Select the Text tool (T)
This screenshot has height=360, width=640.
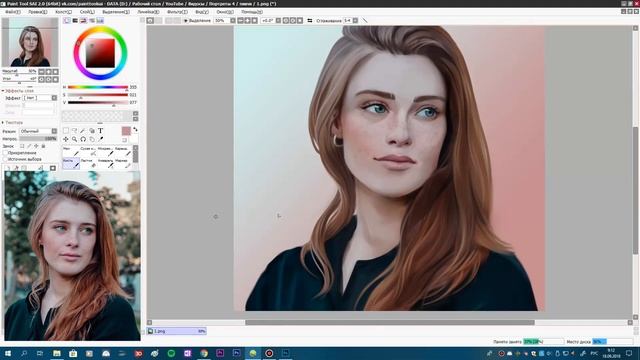pos(100,131)
